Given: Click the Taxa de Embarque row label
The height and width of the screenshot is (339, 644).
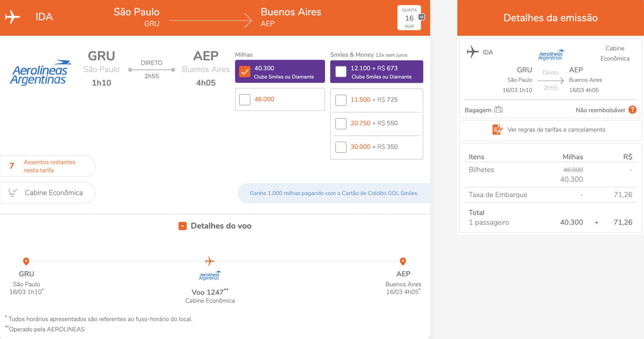Looking at the screenshot, I should click(x=498, y=195).
